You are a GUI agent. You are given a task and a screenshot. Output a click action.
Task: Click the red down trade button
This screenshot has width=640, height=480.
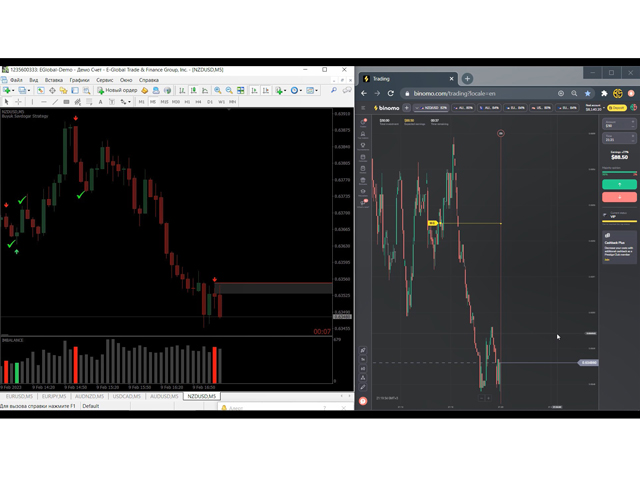[619, 197]
